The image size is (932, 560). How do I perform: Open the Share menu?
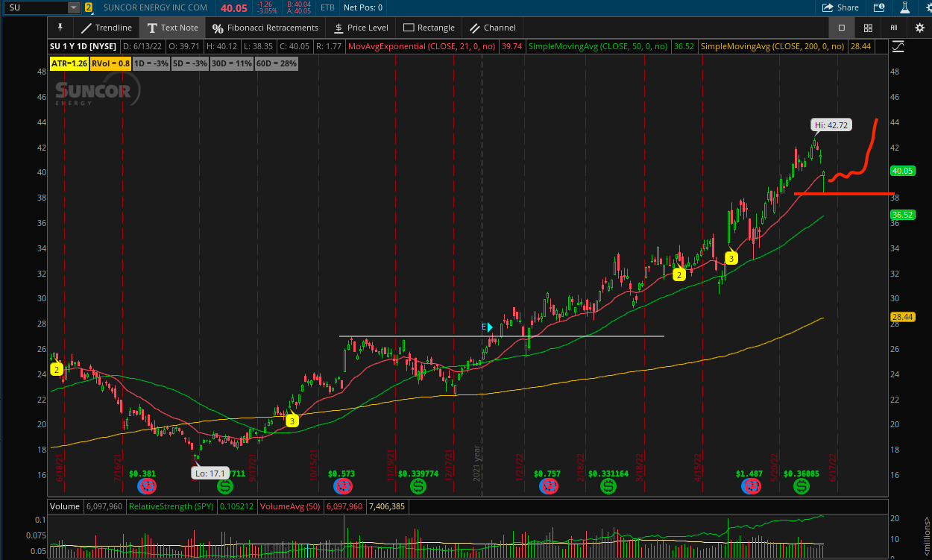coord(840,7)
